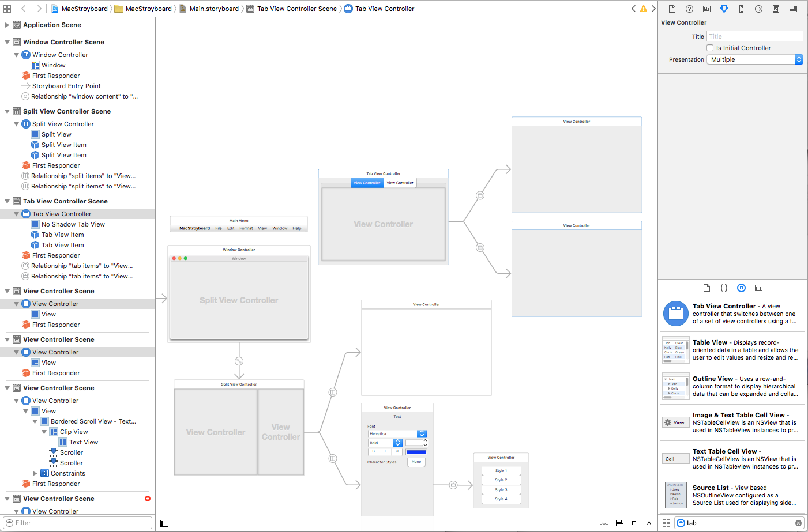Click the blue color well in the Font panel
The height and width of the screenshot is (532, 808).
(416, 452)
